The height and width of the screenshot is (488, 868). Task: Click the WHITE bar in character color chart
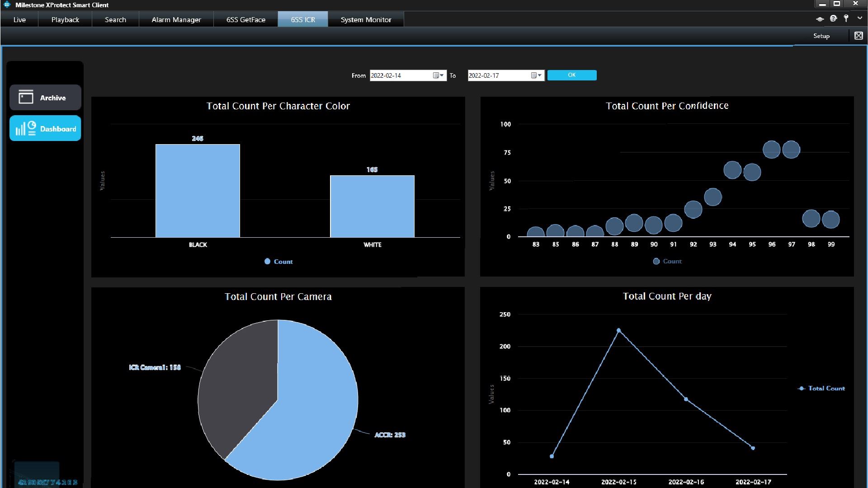pos(372,206)
